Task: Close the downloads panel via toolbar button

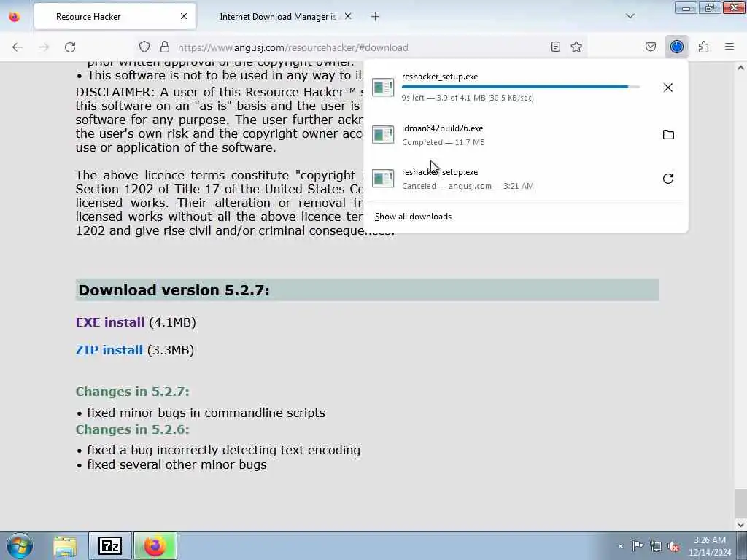Action: click(x=676, y=47)
